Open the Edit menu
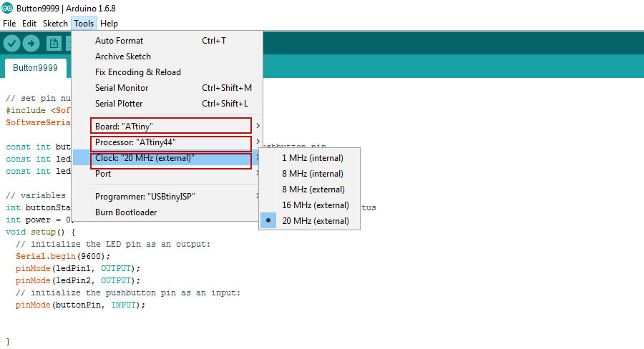The image size is (644, 349). click(29, 24)
